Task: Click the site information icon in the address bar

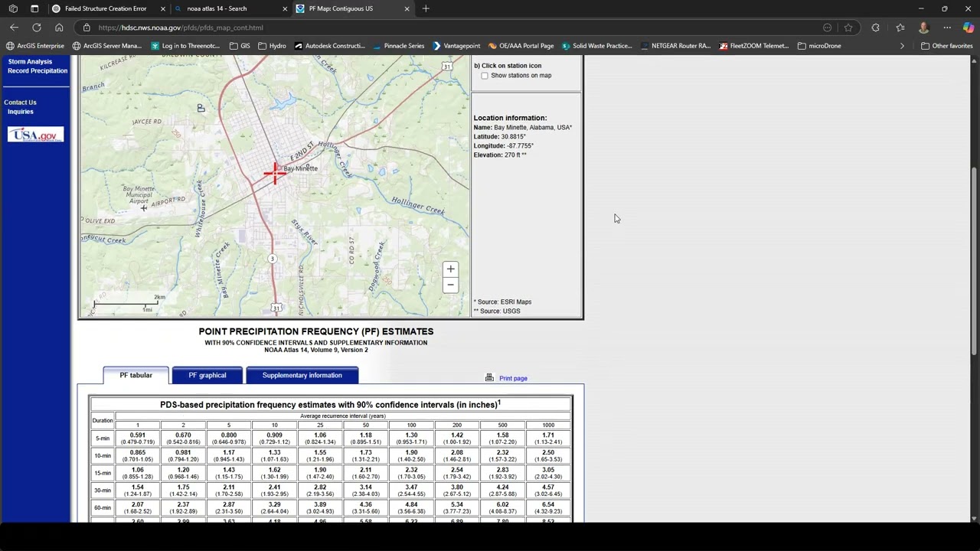Action: tap(87, 28)
